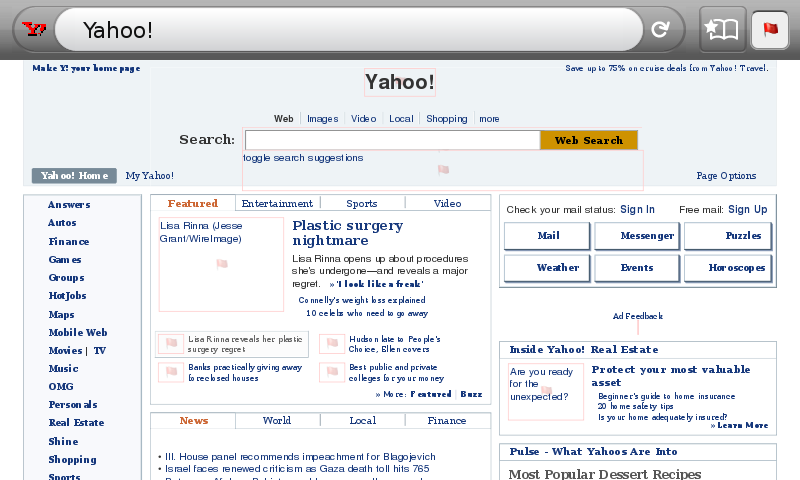Reload the page with refresh icon
Viewport: 800px width, 480px height.
[660, 30]
